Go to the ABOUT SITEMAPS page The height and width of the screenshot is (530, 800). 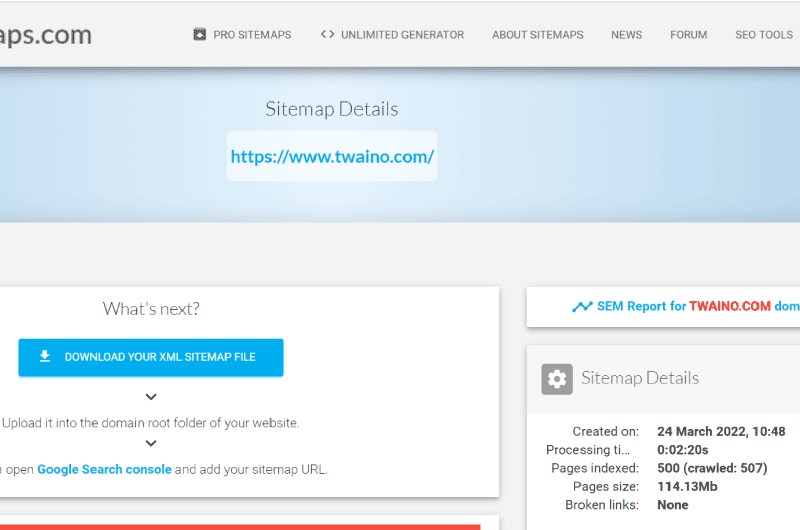click(x=538, y=35)
